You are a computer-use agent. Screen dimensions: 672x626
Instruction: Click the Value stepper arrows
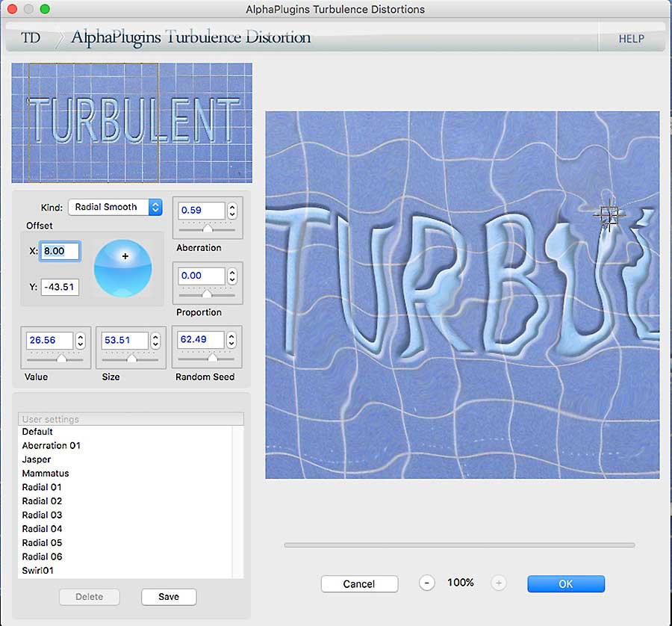(x=81, y=341)
